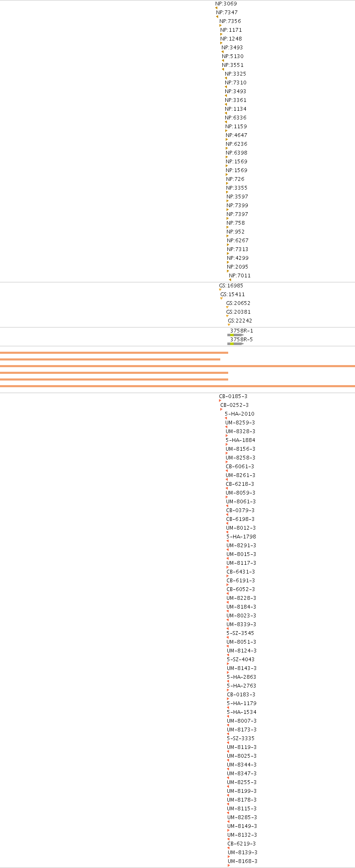Select the shortest orange alignment bar
The width and height of the screenshot is (355, 868).
[x=110, y=359]
